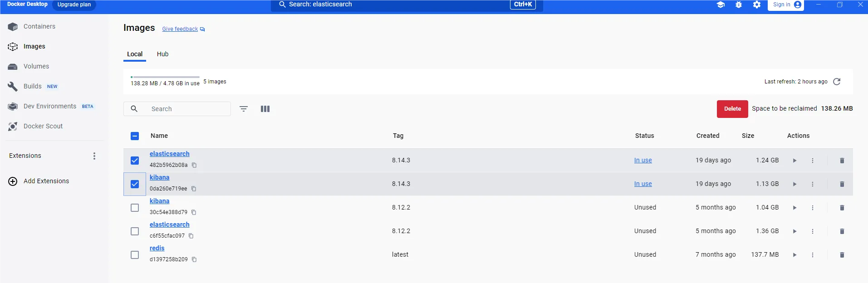The image size is (868, 283).
Task: Open the Learning center graduation cap icon
Action: point(721,5)
